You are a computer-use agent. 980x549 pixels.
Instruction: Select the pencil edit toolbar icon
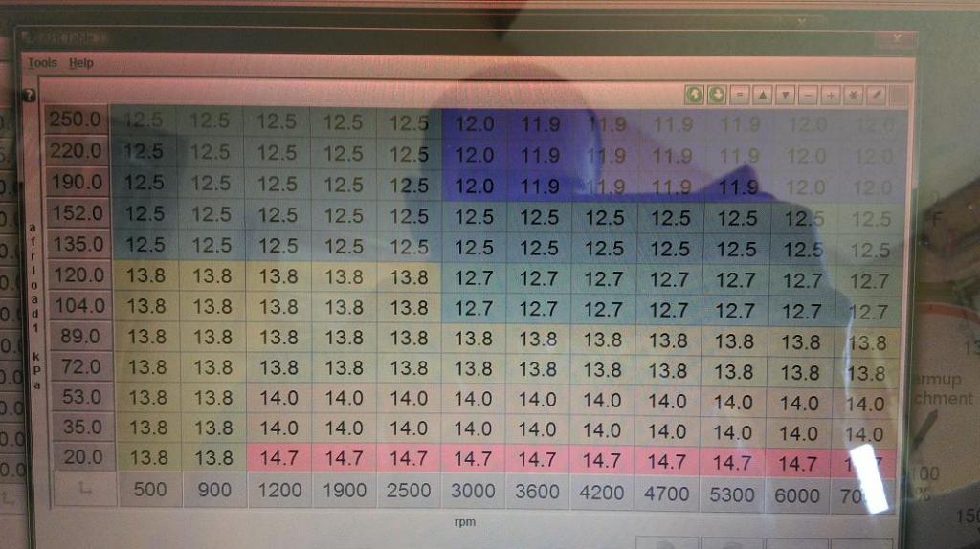pos(875,96)
